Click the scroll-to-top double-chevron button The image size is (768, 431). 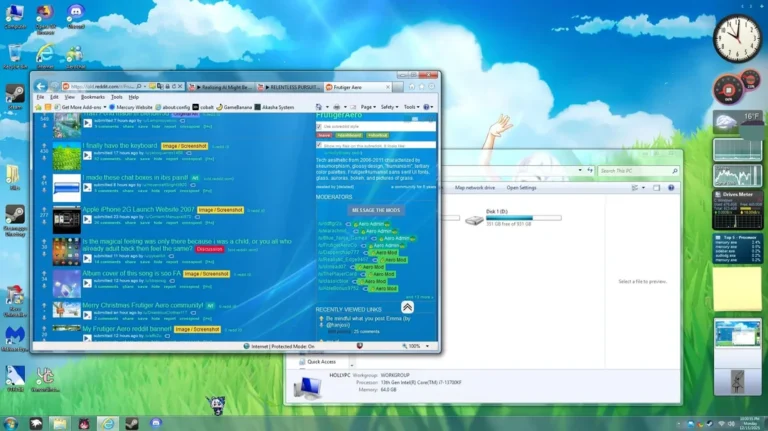click(408, 307)
